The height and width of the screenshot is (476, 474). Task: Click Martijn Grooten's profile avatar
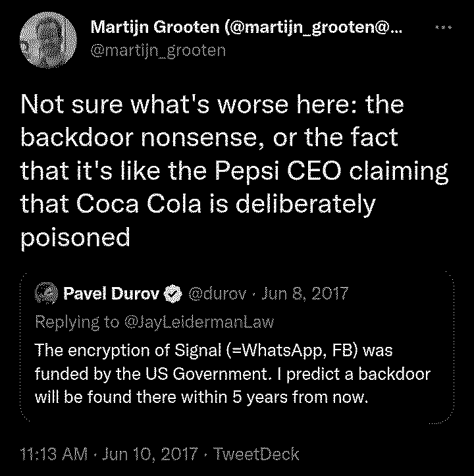(x=47, y=41)
